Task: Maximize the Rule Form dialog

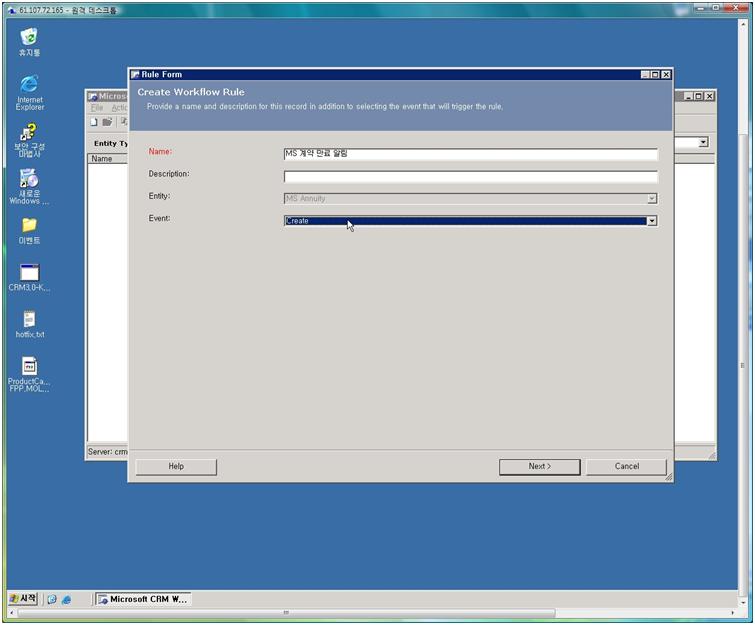Action: pyautogui.click(x=655, y=75)
